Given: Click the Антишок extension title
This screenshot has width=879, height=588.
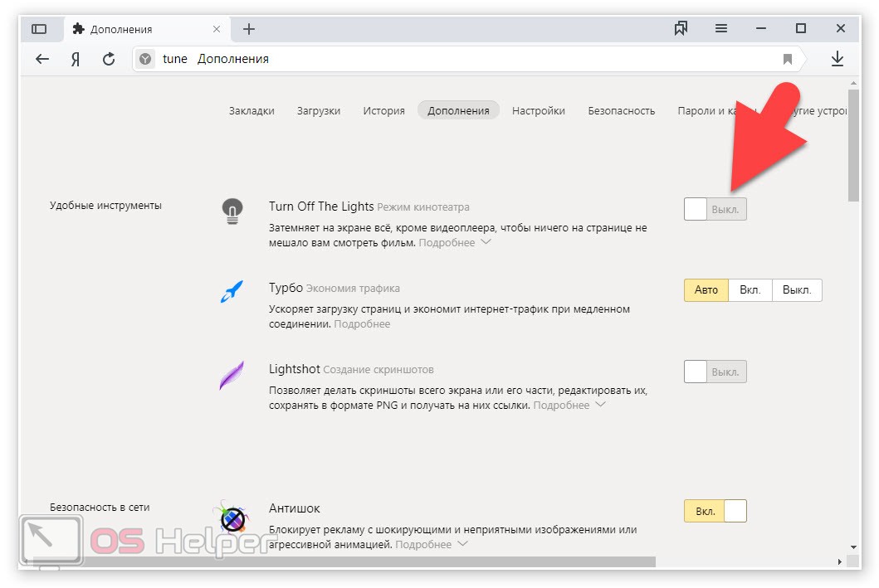Looking at the screenshot, I should click(x=295, y=508).
